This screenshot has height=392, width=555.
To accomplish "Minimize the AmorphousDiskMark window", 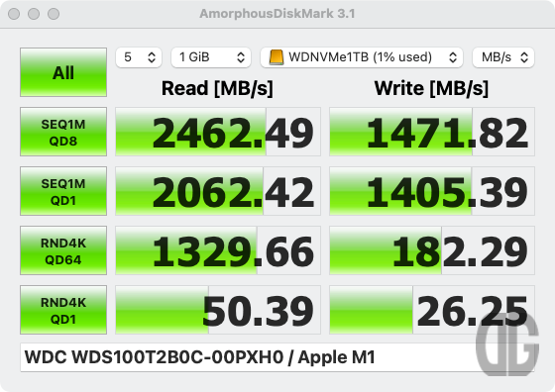I will [x=34, y=14].
